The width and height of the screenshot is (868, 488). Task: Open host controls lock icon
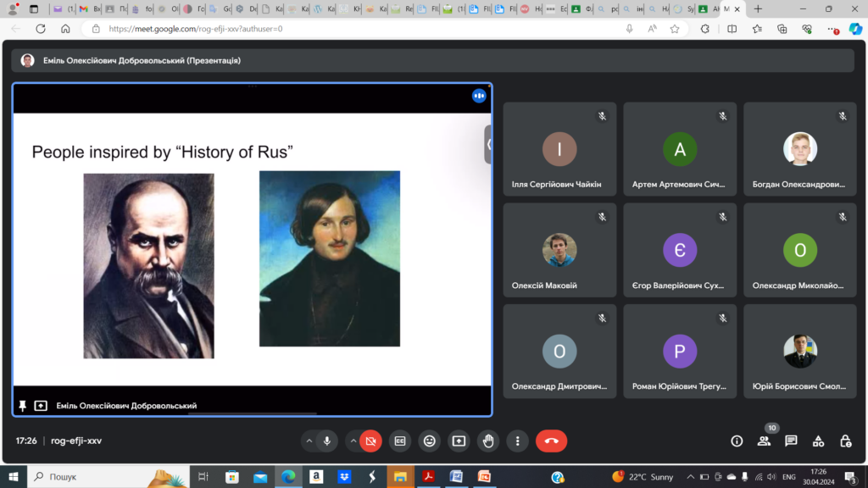pos(845,441)
